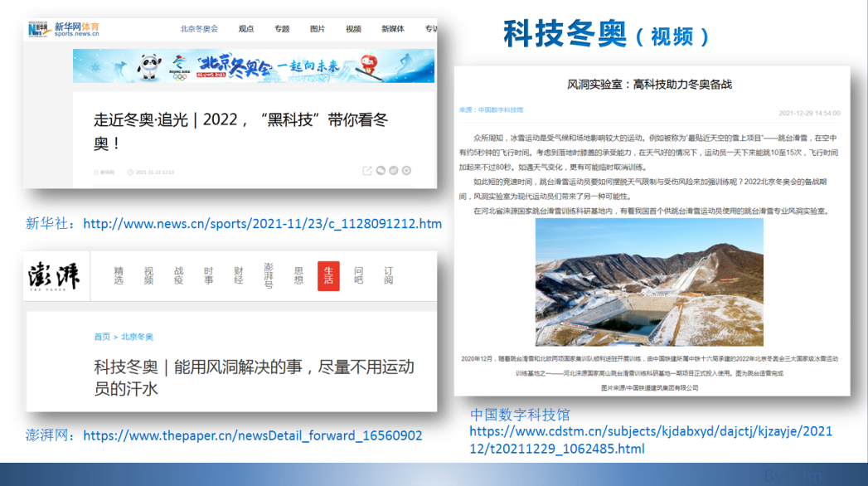868x486 pixels.
Task: Click the 北京冬奥会 一起向未来 banner
Action: (254, 66)
